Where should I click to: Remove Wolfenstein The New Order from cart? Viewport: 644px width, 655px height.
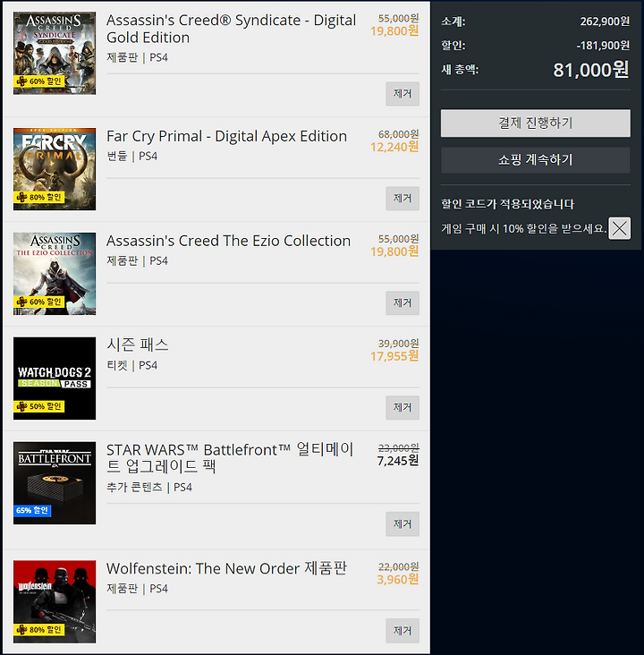[402, 630]
